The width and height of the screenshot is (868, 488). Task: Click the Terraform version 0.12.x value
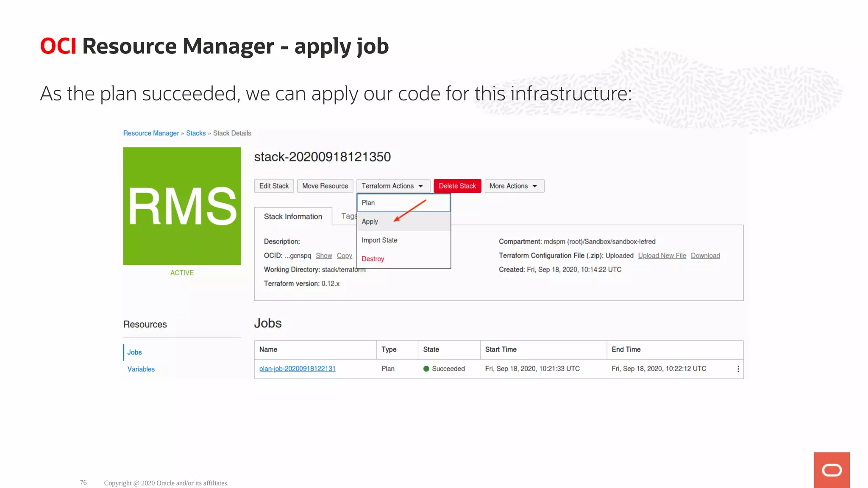click(x=330, y=284)
